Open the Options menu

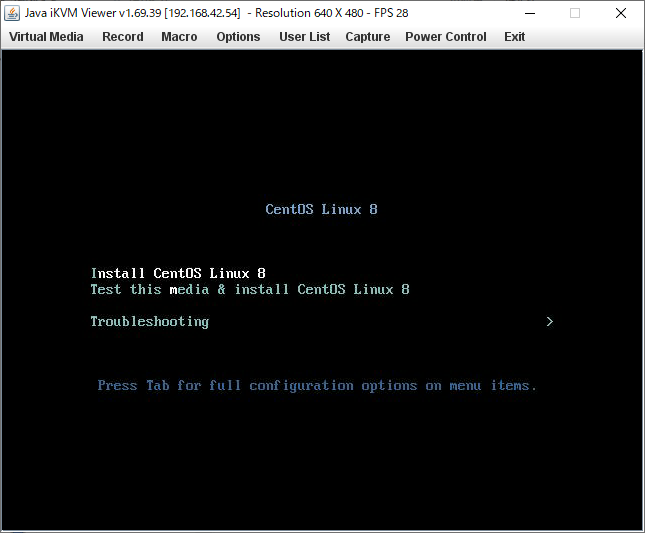[x=238, y=37]
